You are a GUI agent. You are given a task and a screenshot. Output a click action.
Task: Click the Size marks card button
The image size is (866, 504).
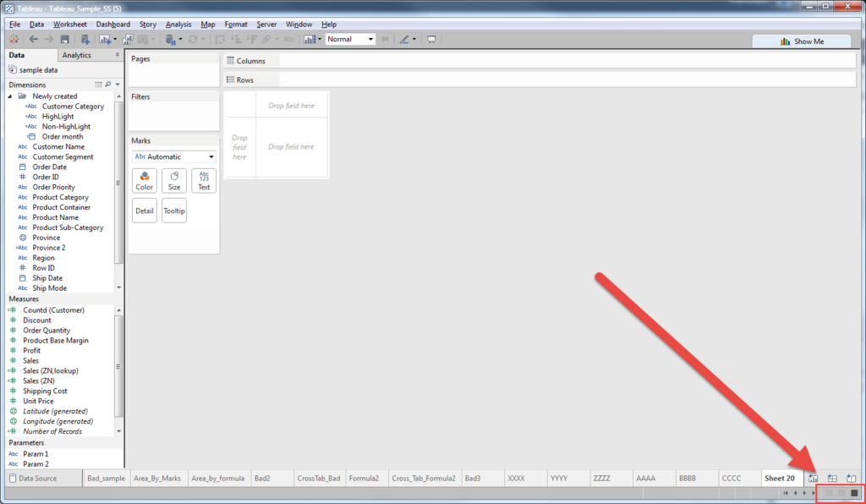(x=174, y=181)
